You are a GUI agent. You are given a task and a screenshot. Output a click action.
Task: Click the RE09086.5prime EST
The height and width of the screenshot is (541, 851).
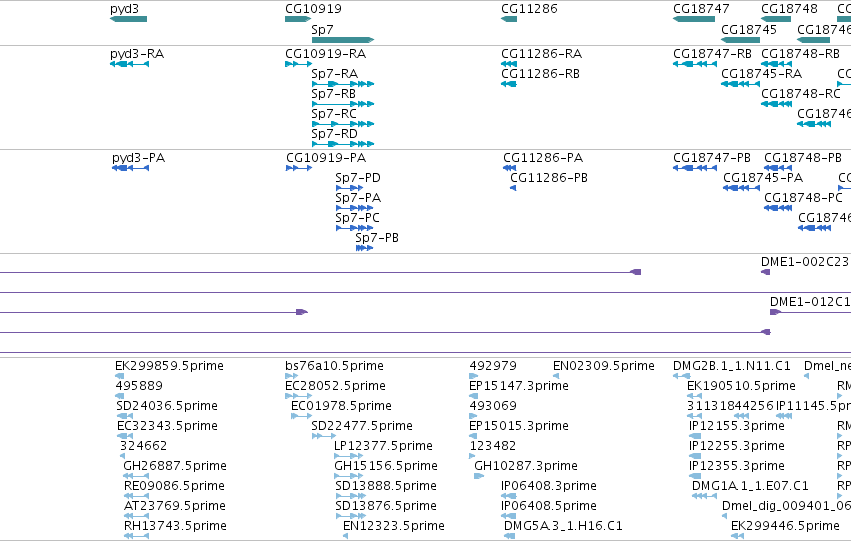(137, 497)
